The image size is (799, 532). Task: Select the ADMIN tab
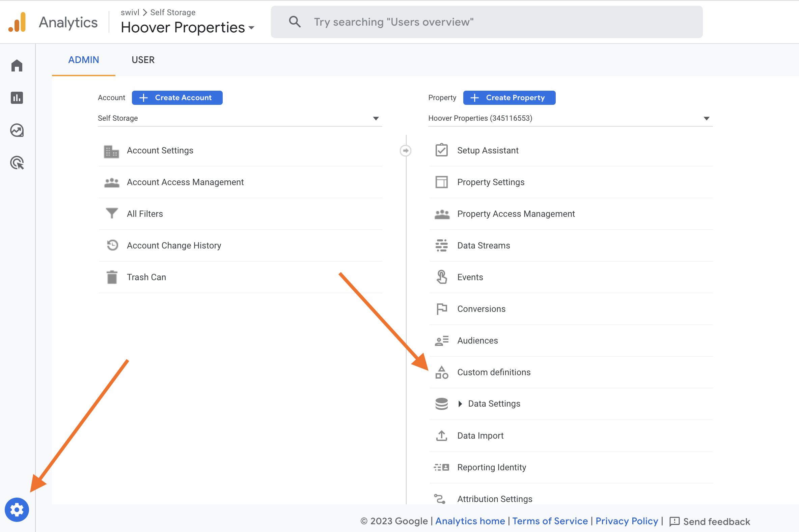84,60
